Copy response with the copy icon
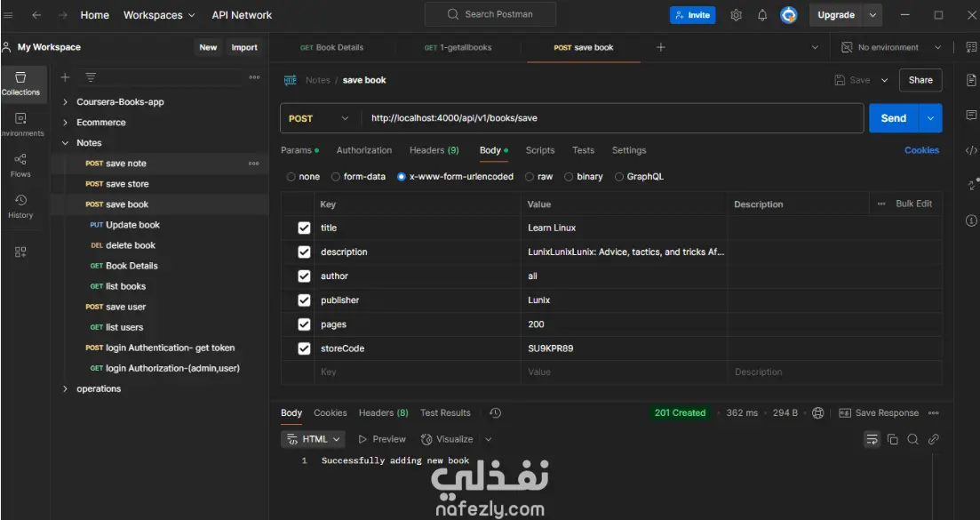 [x=893, y=439]
